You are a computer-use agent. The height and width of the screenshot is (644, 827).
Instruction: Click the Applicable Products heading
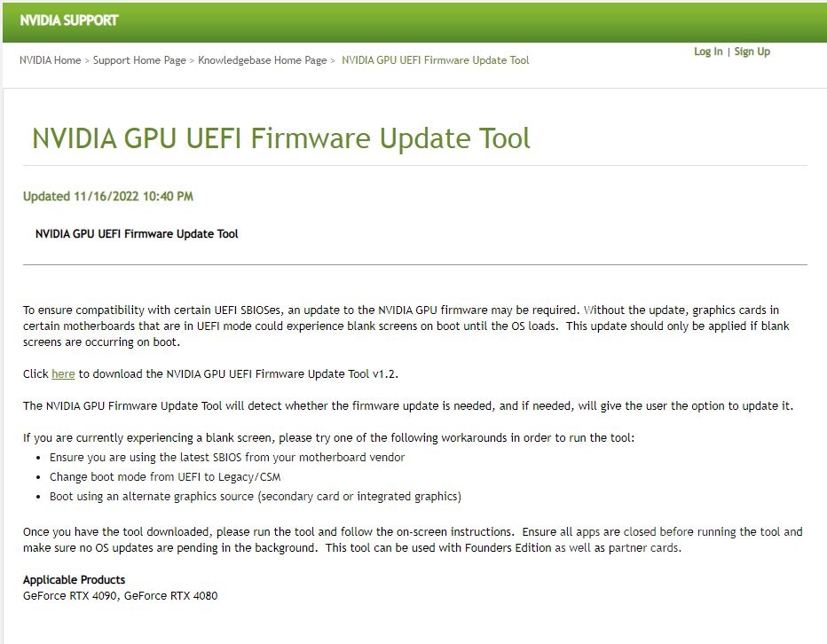74,579
